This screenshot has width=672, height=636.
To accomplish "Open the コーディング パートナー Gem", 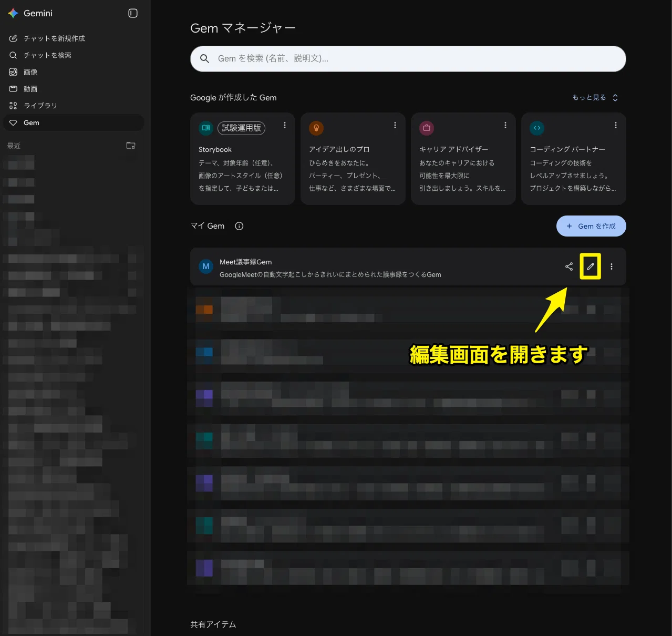I will 573,158.
